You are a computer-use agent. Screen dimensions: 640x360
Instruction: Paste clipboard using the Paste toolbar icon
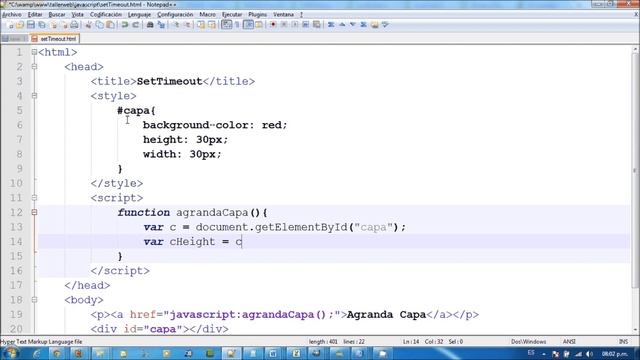click(110, 25)
